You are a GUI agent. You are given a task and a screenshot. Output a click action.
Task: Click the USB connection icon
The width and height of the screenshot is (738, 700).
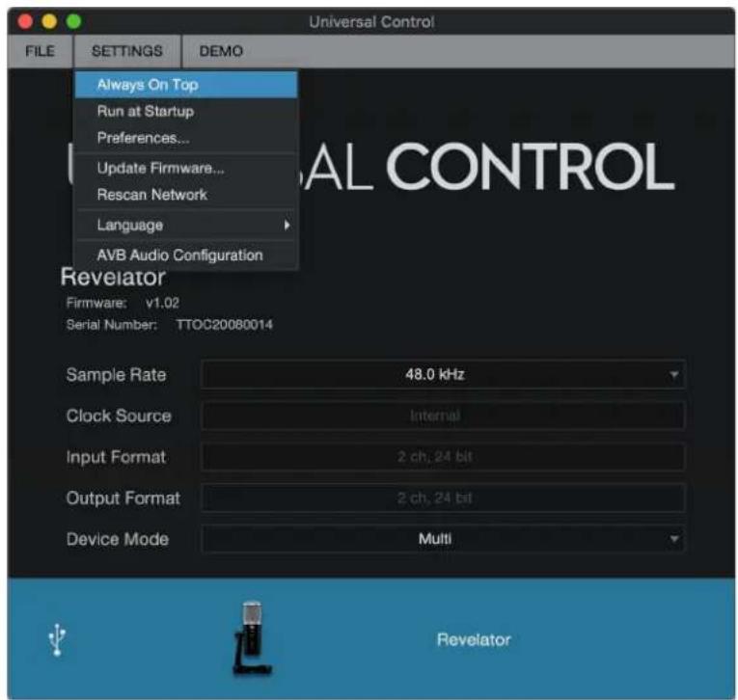(57, 640)
